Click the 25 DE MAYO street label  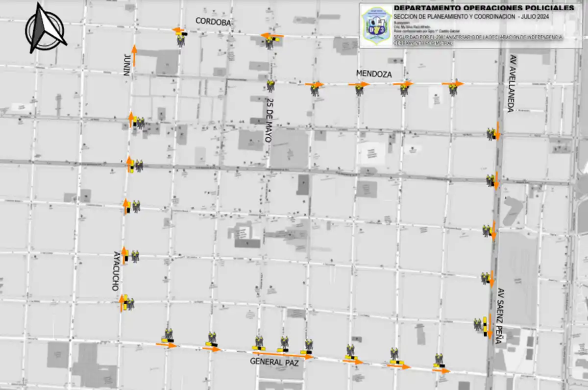tap(269, 120)
